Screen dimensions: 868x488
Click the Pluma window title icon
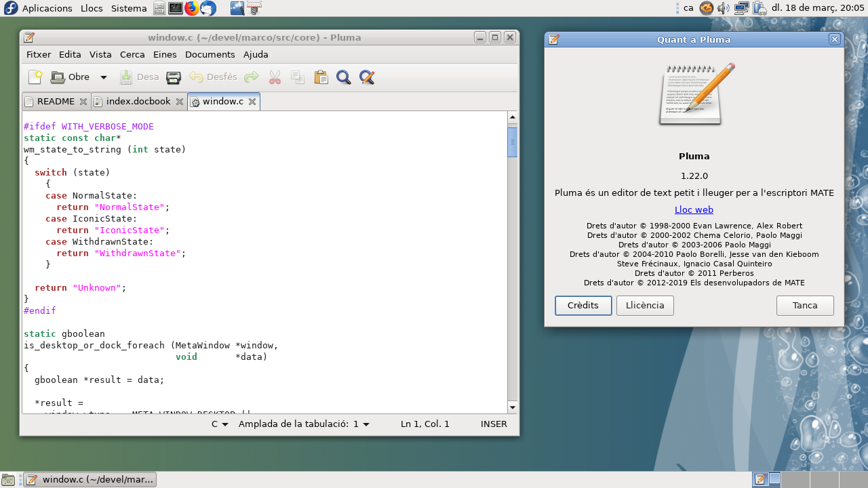tap(28, 37)
